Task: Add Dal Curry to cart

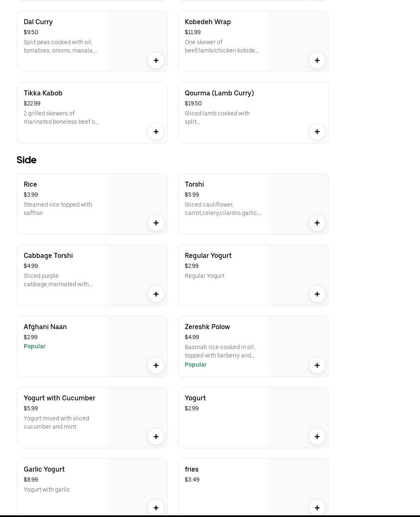Action: [156, 60]
